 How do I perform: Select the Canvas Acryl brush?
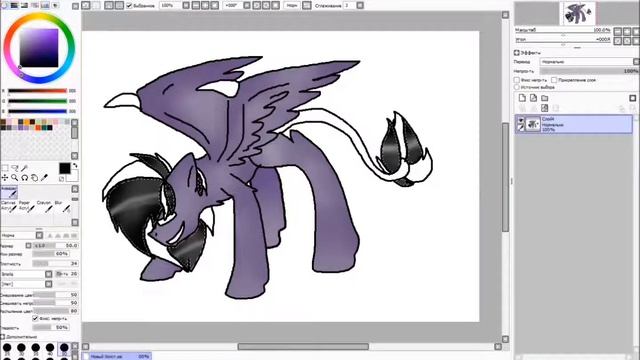(x=9, y=206)
